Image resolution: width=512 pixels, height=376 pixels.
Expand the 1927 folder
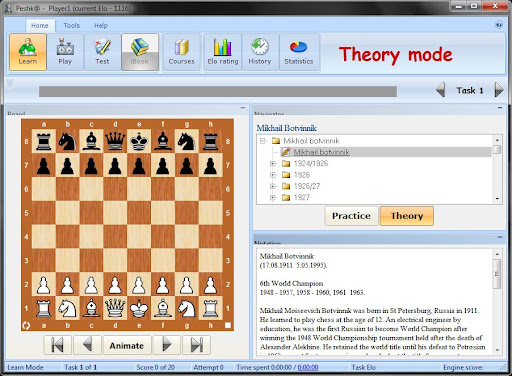(273, 197)
